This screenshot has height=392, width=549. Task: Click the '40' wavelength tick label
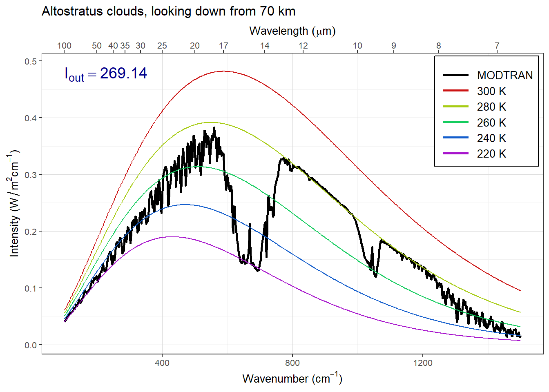pyautogui.click(x=113, y=46)
